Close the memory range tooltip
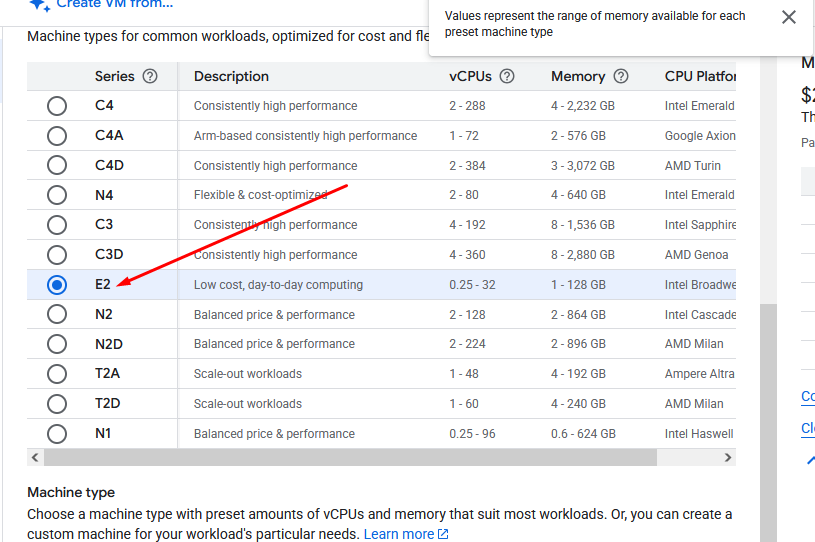 tap(788, 17)
